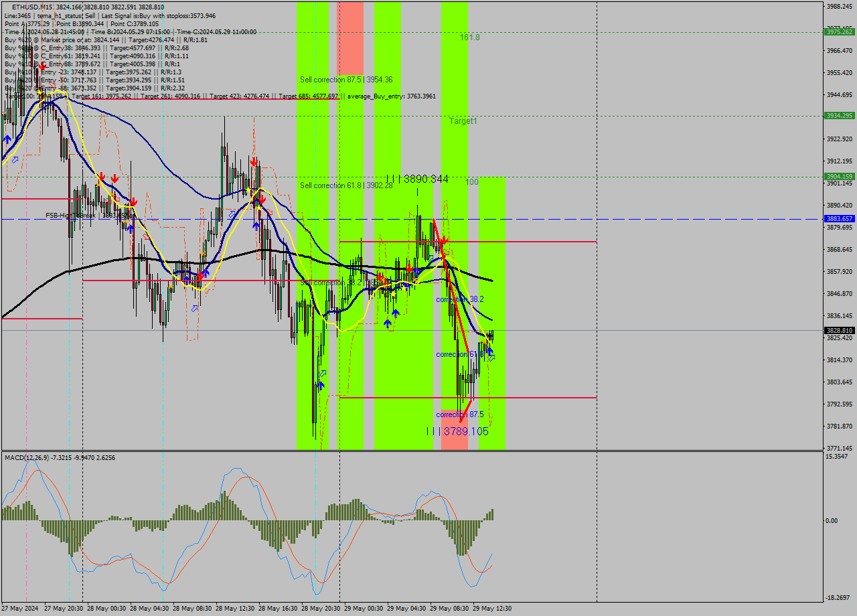Click the 3868.645 price axis value
This screenshot has width=857, height=616.
click(840, 250)
